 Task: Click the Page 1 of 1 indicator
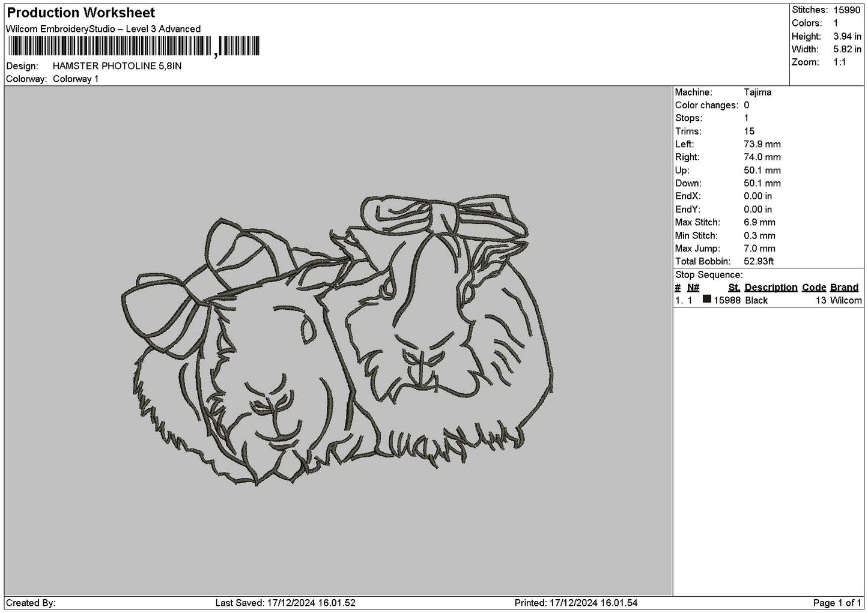click(837, 603)
